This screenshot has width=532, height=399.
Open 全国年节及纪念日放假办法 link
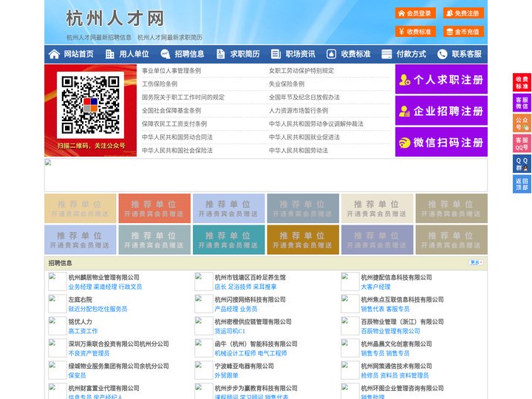(304, 97)
